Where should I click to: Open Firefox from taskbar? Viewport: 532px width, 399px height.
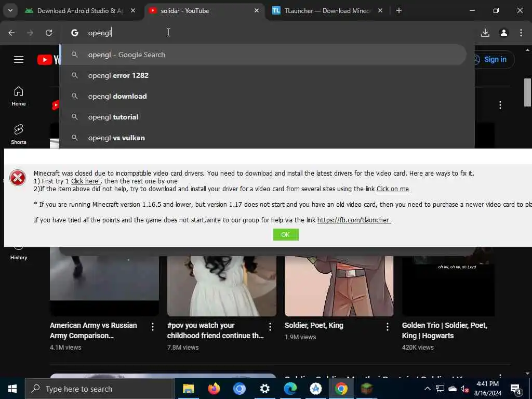214,389
